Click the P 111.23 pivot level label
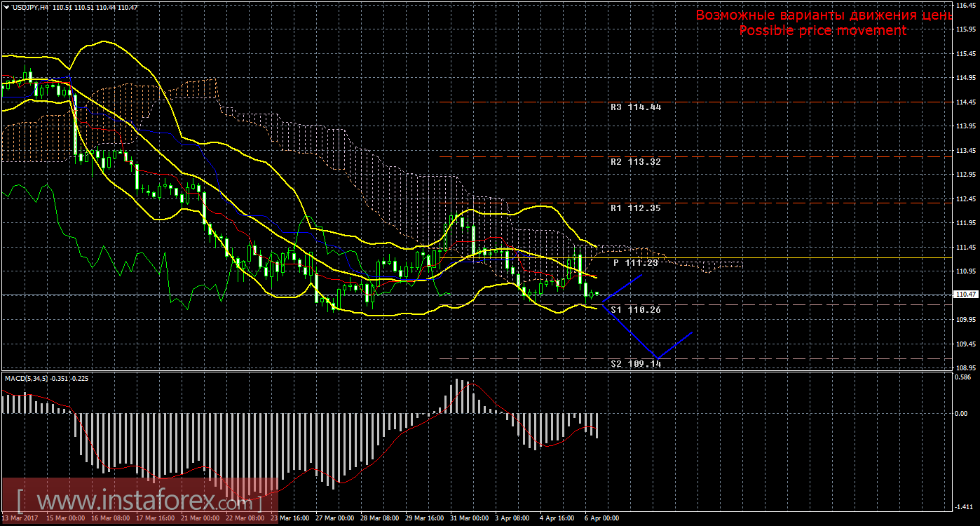This screenshot has height=526, width=980. tap(635, 262)
